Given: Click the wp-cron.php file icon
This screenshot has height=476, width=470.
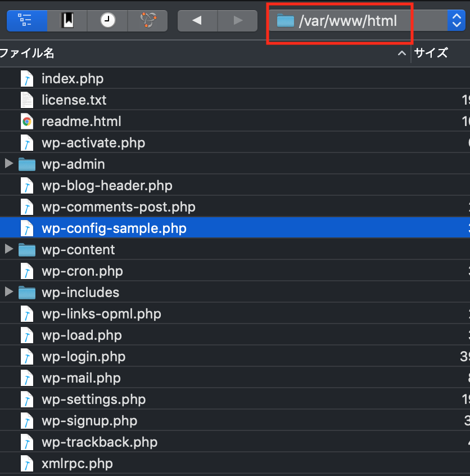Looking at the screenshot, I should [x=26, y=271].
